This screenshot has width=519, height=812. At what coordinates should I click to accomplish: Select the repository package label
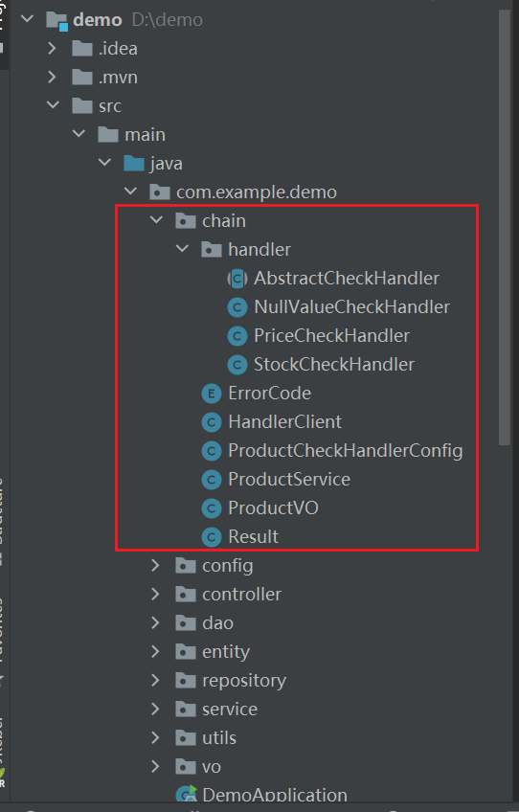244,681
